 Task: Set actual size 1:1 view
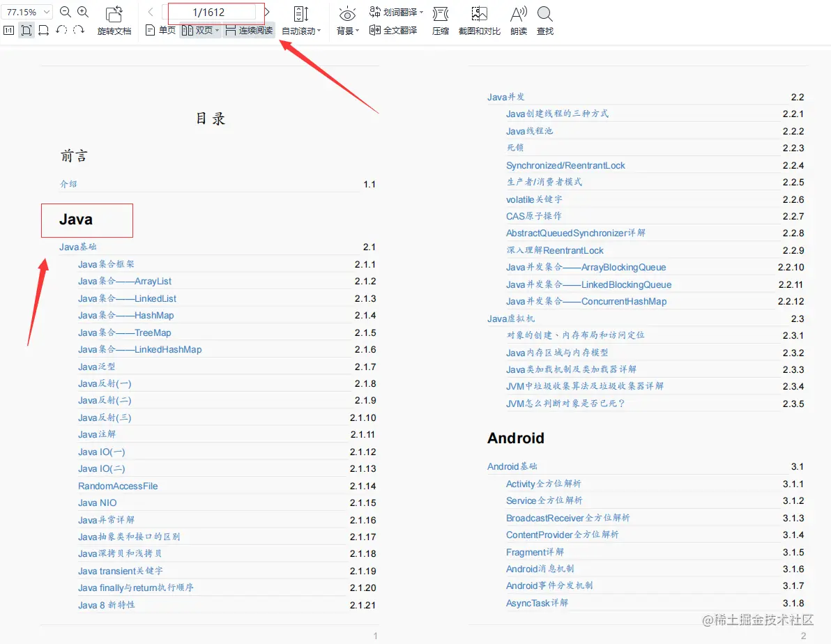pyautogui.click(x=9, y=30)
